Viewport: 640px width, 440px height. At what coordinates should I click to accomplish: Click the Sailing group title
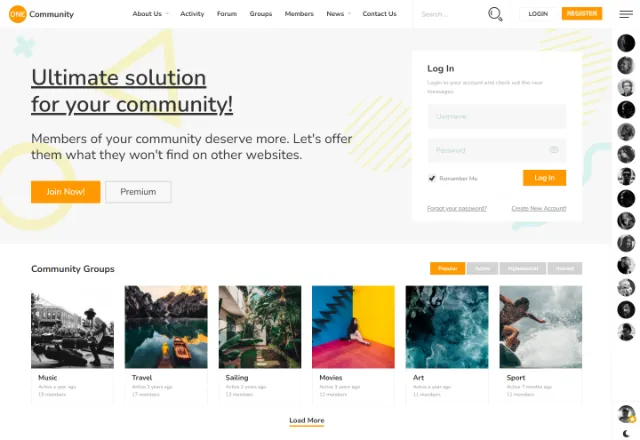tap(237, 378)
